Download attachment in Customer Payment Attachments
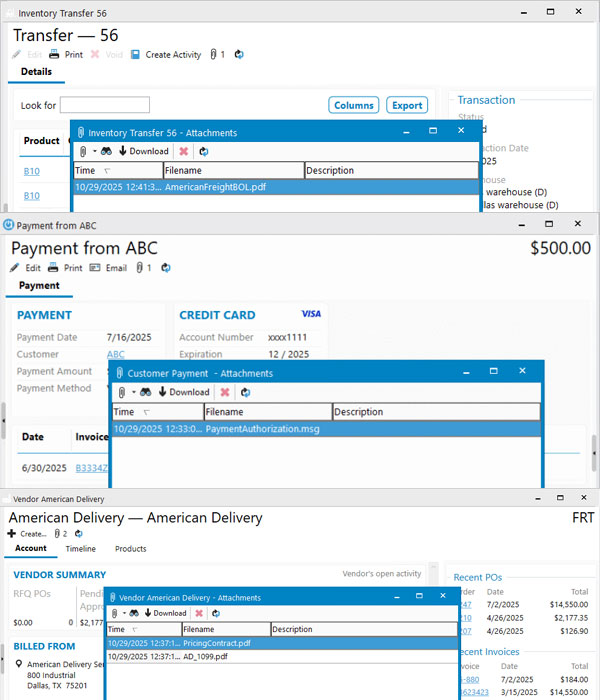The image size is (600, 700). coord(184,392)
